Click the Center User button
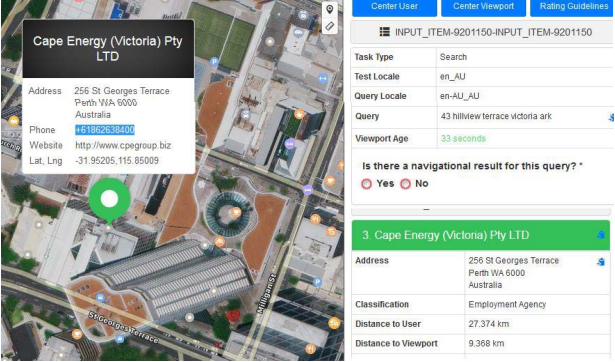 394,7
